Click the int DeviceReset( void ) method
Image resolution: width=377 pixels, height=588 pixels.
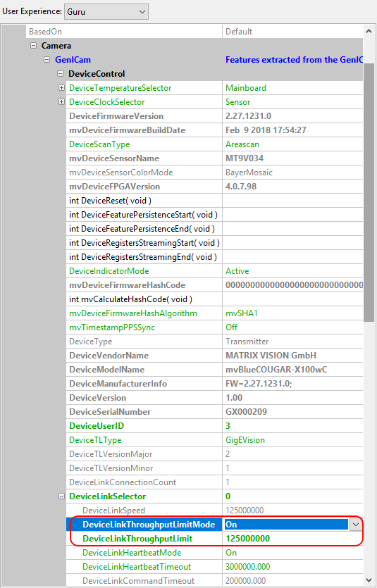click(x=111, y=201)
